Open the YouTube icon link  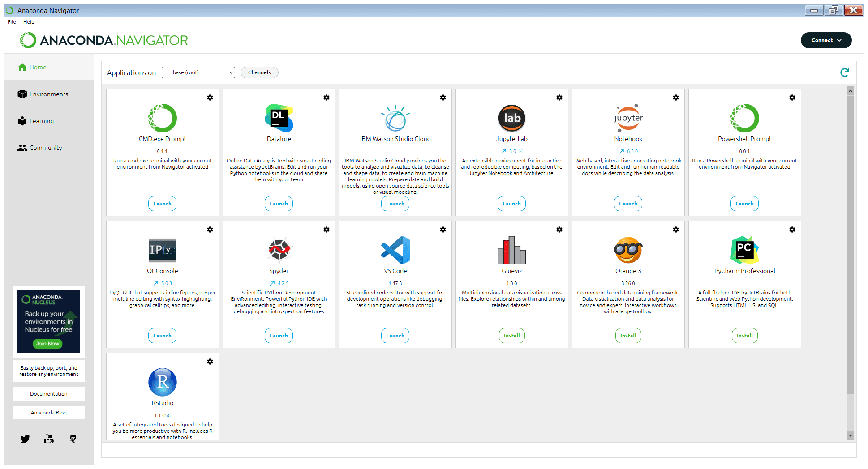pos(49,439)
